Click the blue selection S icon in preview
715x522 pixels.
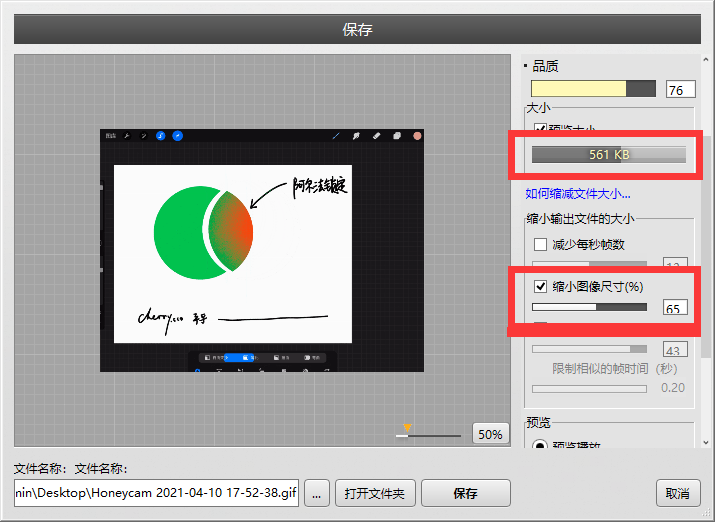click(161, 136)
